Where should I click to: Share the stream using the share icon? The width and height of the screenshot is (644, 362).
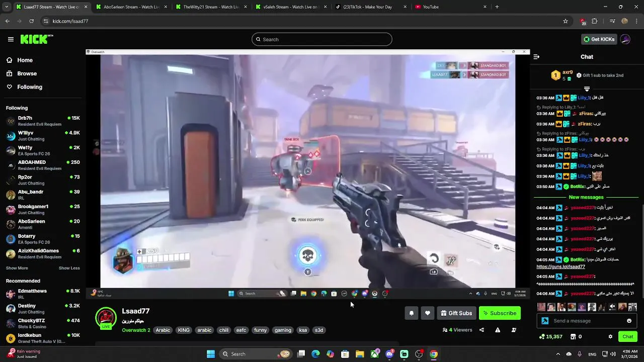[481, 330]
